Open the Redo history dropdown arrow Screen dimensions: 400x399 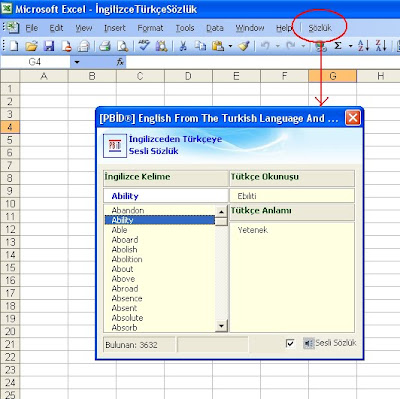click(303, 46)
